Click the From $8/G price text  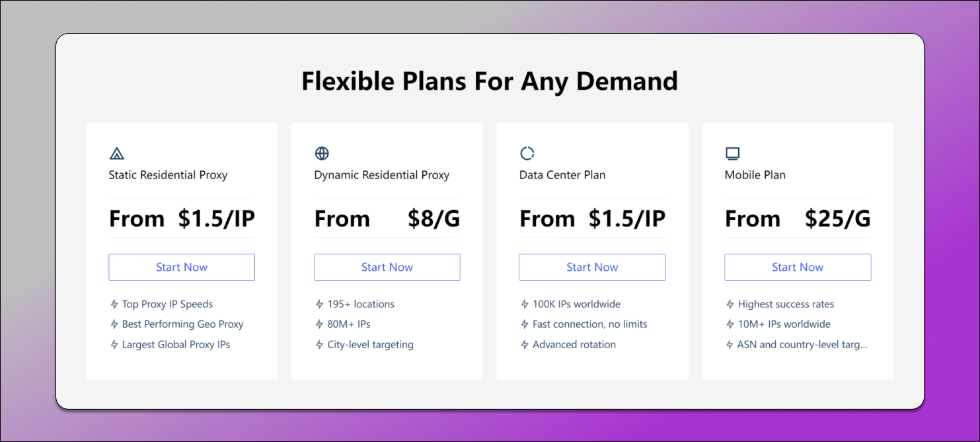tap(387, 219)
